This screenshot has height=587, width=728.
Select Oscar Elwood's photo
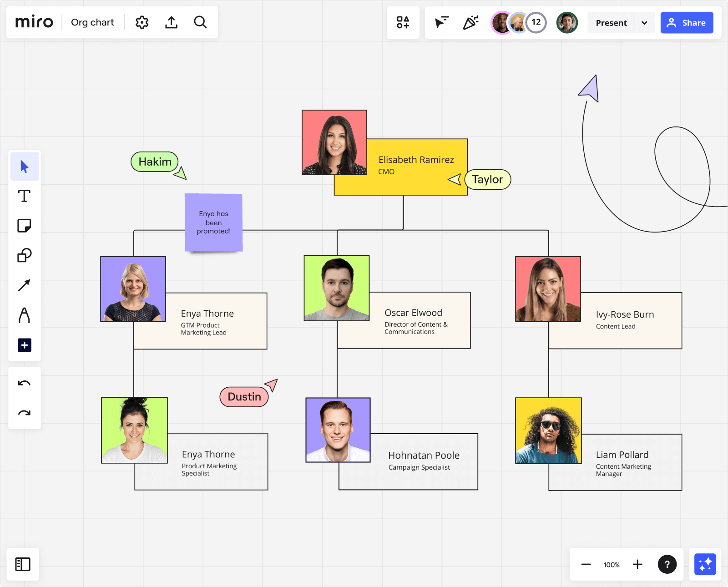[337, 288]
